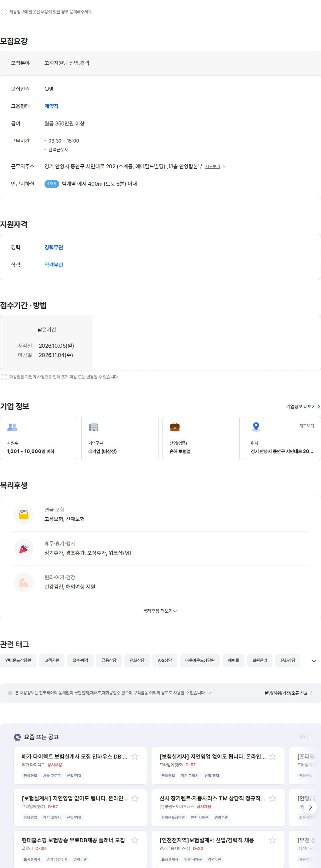
Task: Bookmark 인천전지역 보험설계사 posting star
Action: (273, 840)
